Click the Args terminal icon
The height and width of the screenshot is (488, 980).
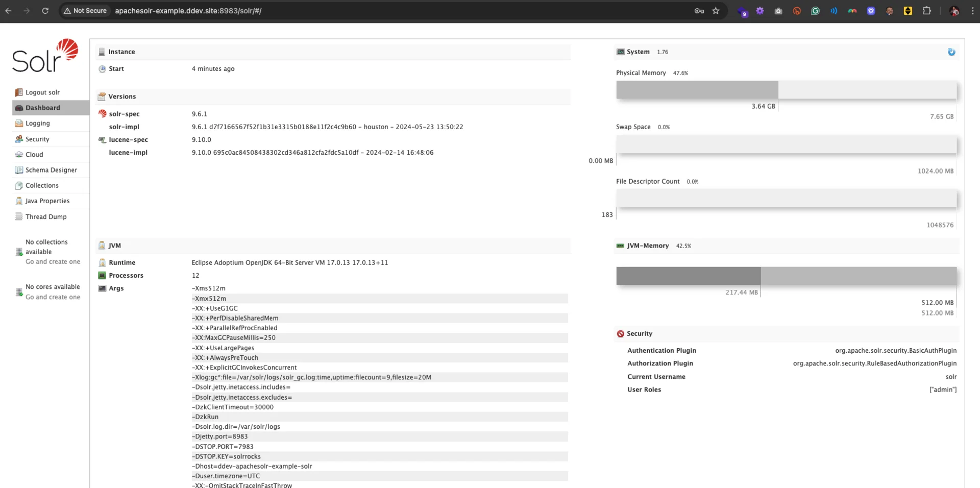(102, 288)
